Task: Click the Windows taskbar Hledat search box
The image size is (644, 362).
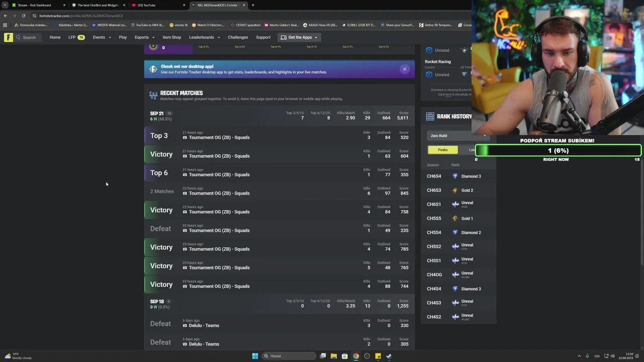Action: (x=289, y=356)
